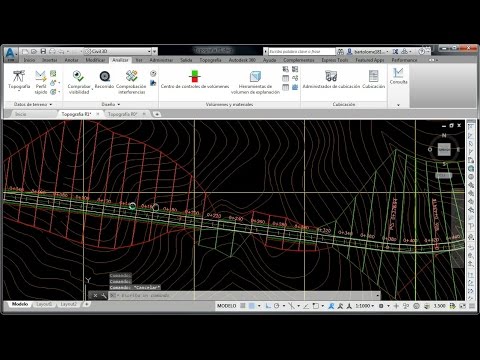Open the Insertar ribbon tab

50,60
